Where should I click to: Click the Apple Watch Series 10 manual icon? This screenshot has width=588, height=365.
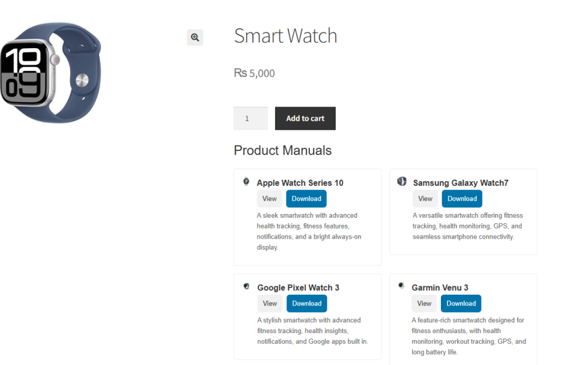coord(246,182)
